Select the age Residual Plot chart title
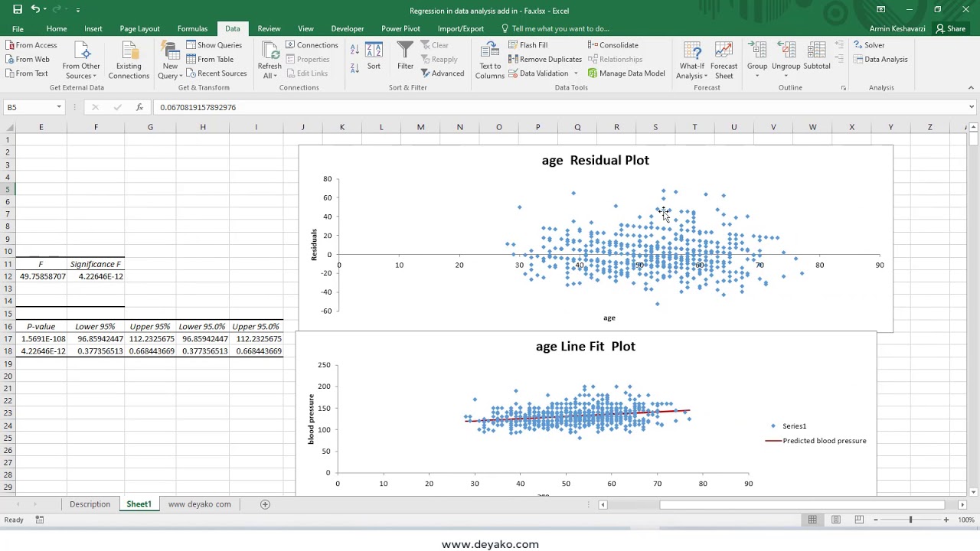Viewport: 980px width, 551px height. 595,160
